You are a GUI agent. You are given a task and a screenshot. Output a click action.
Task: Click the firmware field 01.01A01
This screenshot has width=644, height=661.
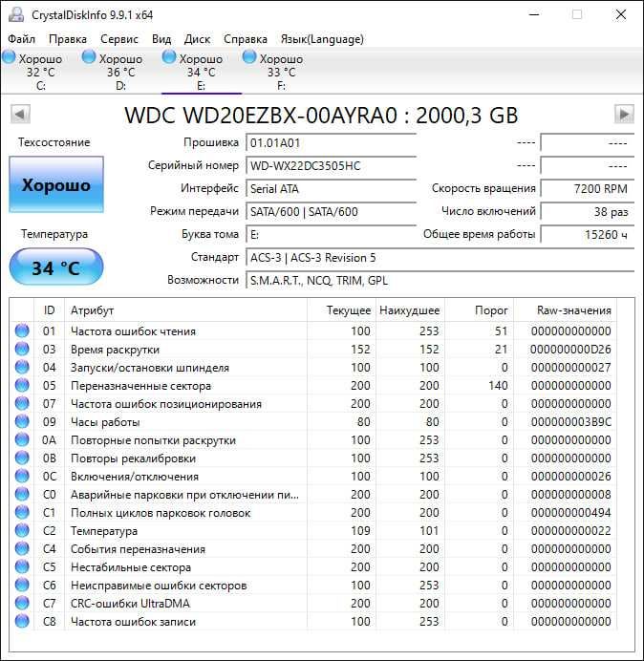tap(331, 143)
